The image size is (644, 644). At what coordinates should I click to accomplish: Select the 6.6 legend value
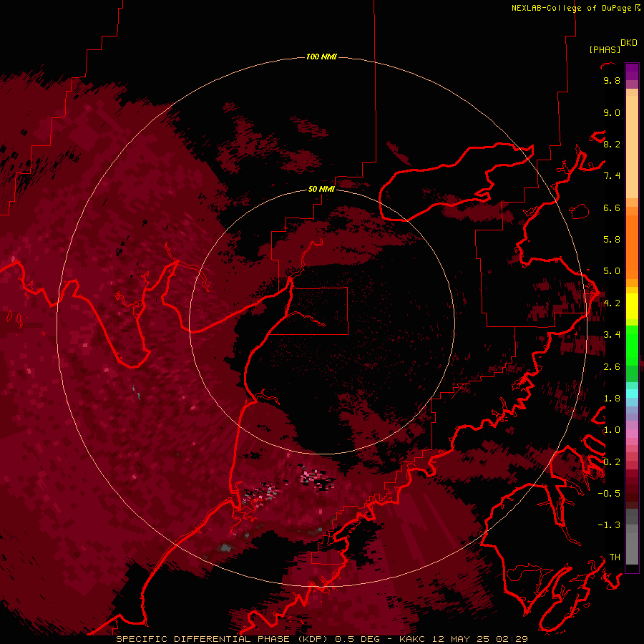pyautogui.click(x=612, y=208)
